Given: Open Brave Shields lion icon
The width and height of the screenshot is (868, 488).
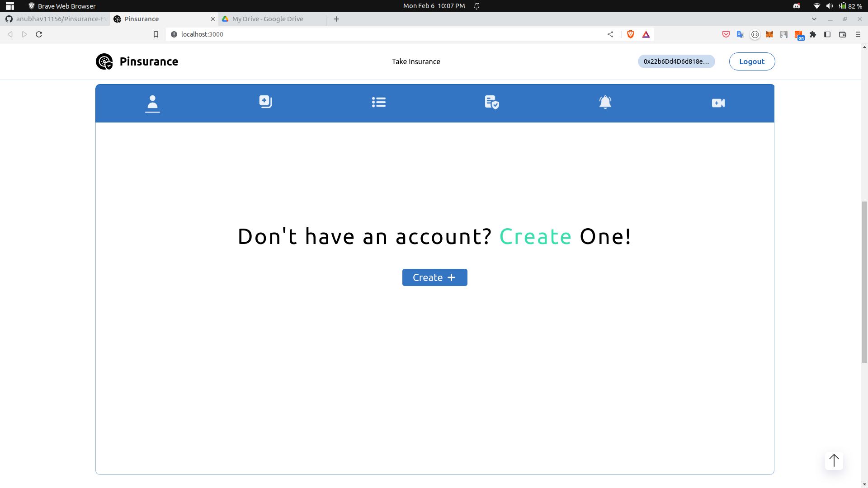Looking at the screenshot, I should (x=631, y=34).
